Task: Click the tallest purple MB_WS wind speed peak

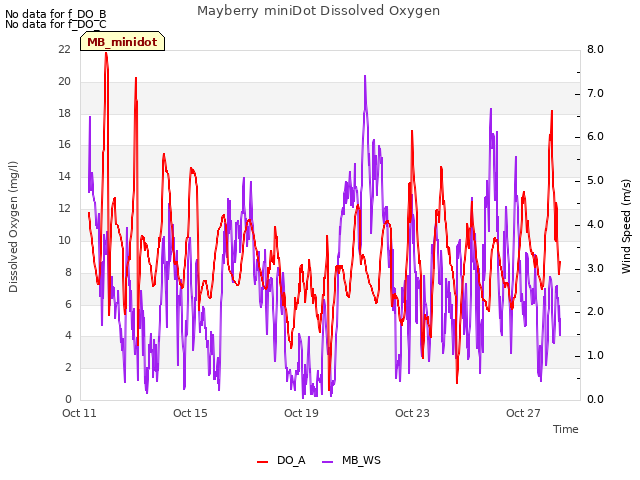Action: point(365,76)
